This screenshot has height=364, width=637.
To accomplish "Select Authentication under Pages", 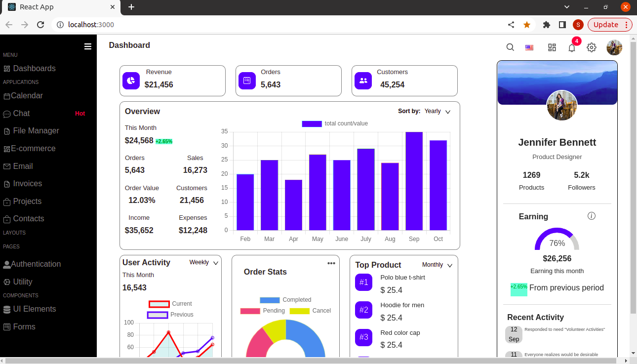I will (x=36, y=264).
